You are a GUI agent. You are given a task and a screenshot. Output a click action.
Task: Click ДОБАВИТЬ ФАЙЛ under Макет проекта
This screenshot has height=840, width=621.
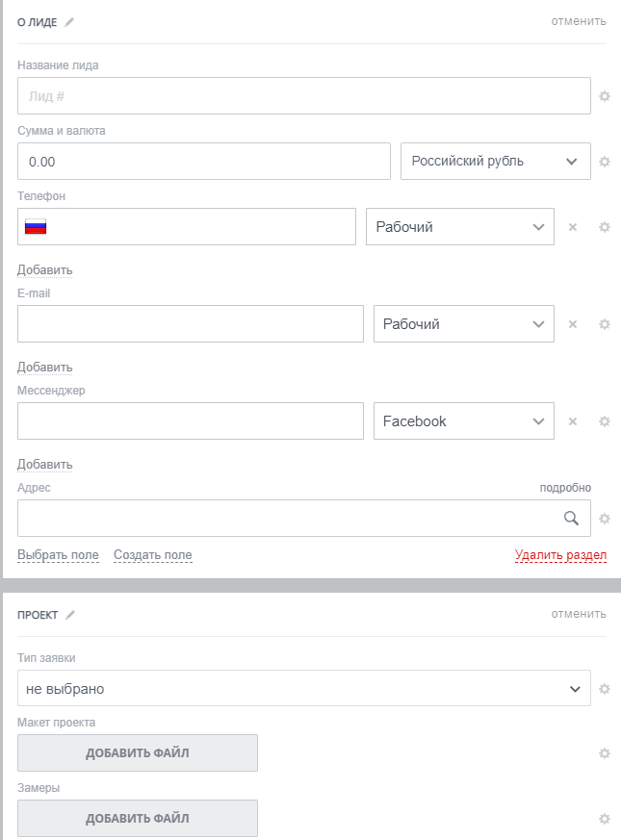pos(138,753)
